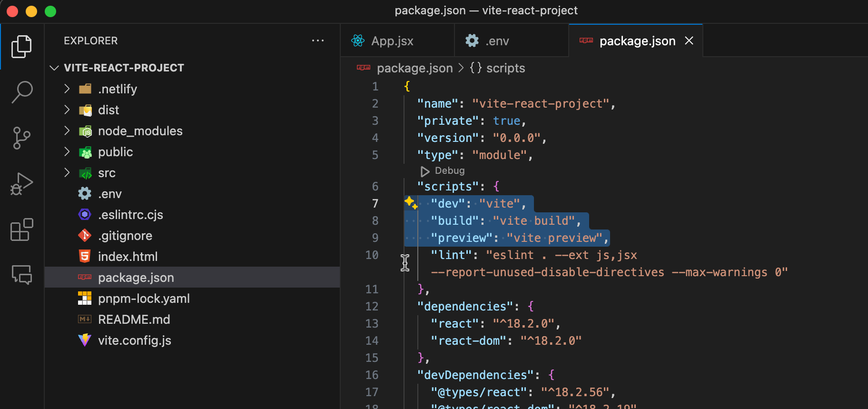This screenshot has height=409, width=868.
Task: Click the React icon on App.jsx tab
Action: [358, 40]
